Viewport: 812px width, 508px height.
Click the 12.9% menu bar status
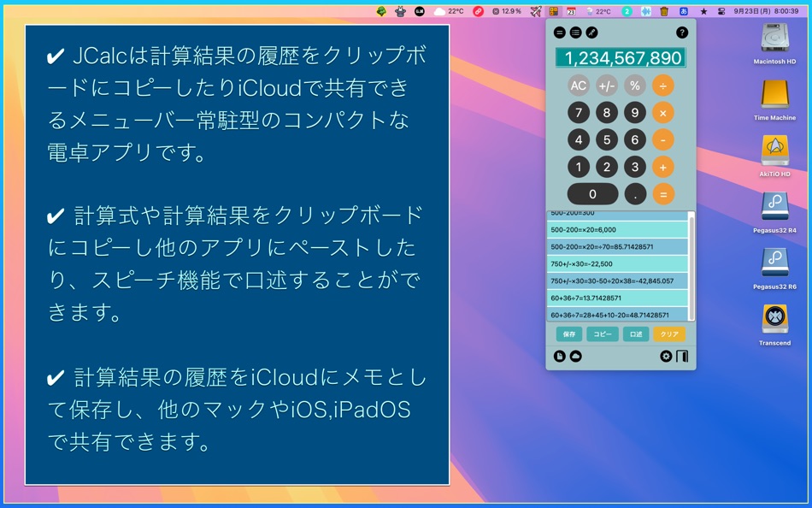point(507,11)
